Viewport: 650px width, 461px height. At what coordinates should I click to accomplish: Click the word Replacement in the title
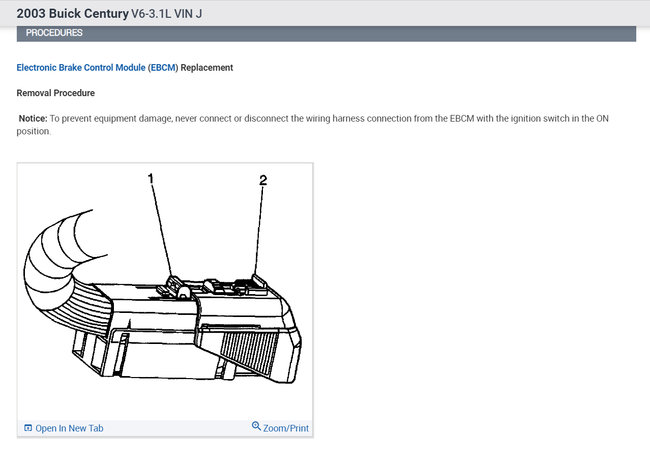[x=207, y=68]
